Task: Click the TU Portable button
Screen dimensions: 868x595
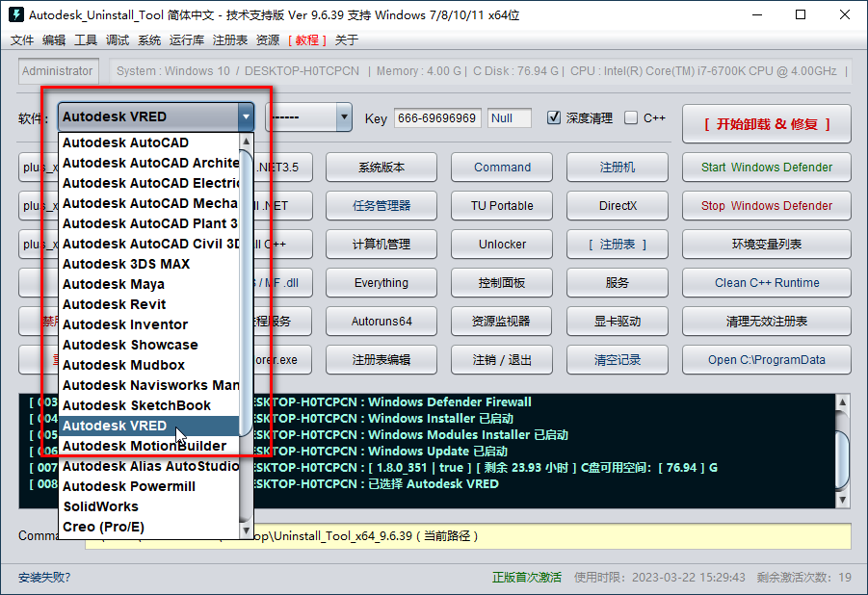Action: tap(502, 206)
